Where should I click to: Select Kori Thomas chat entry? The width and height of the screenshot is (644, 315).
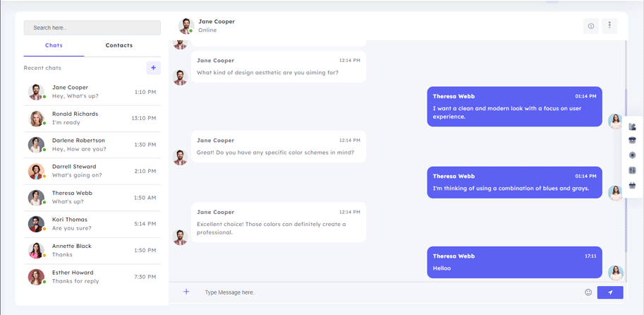pos(92,224)
